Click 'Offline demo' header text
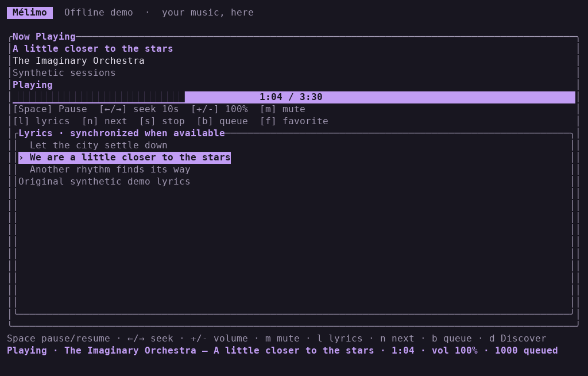Viewport: 588px width, 376px height. (99, 13)
